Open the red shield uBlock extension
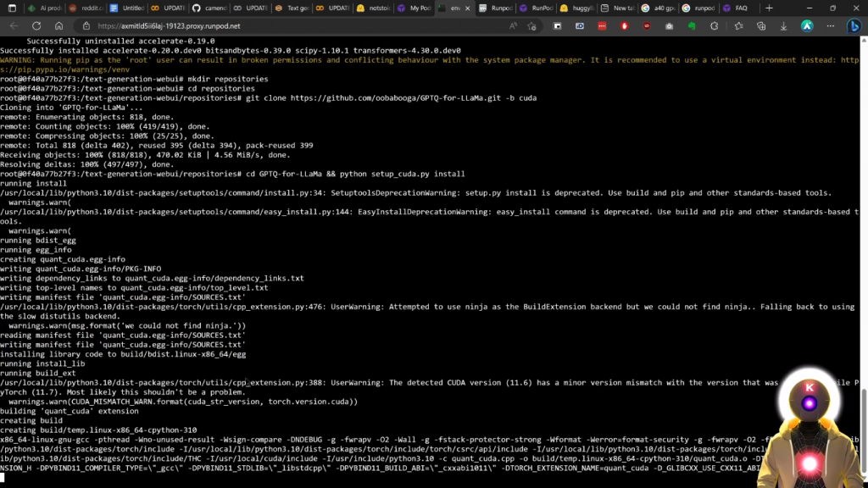The height and width of the screenshot is (488, 868). click(x=647, y=26)
